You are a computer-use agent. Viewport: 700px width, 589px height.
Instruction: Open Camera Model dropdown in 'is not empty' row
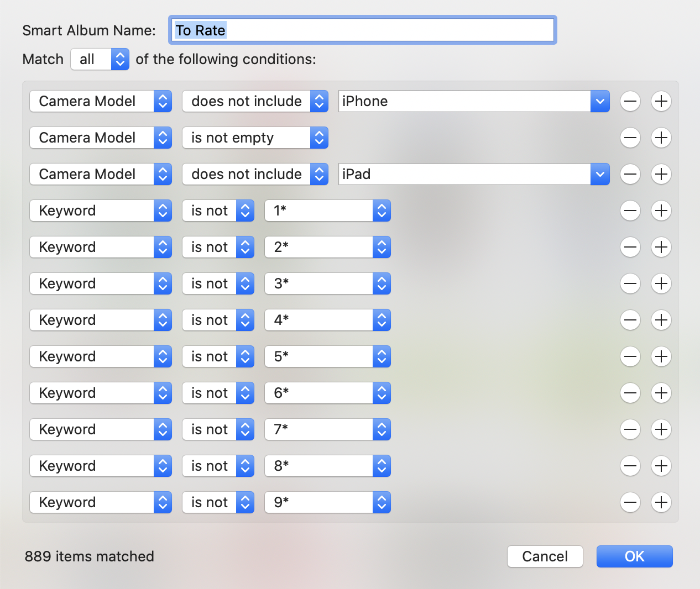(101, 138)
